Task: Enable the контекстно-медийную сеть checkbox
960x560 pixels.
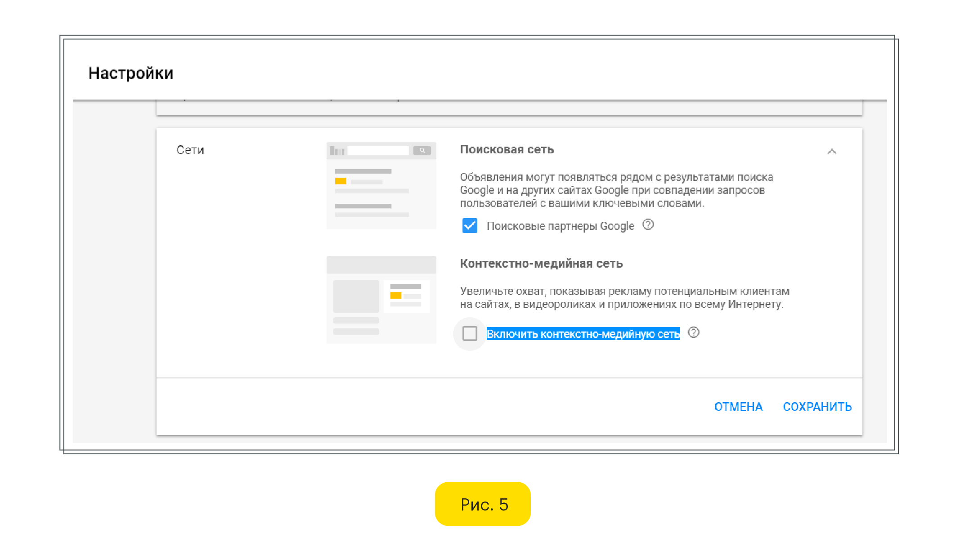Action: tap(470, 333)
